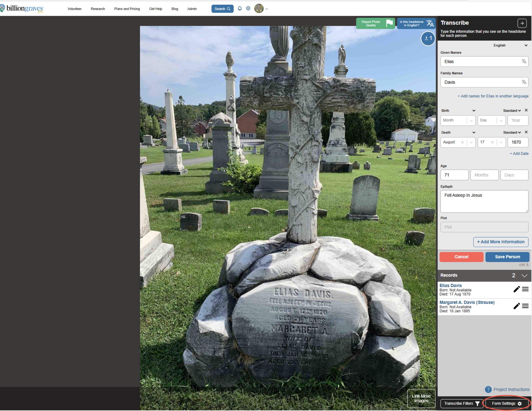Collapse Transcribe panel with arrow icon
The width and height of the screenshot is (532, 411).
[522, 23]
